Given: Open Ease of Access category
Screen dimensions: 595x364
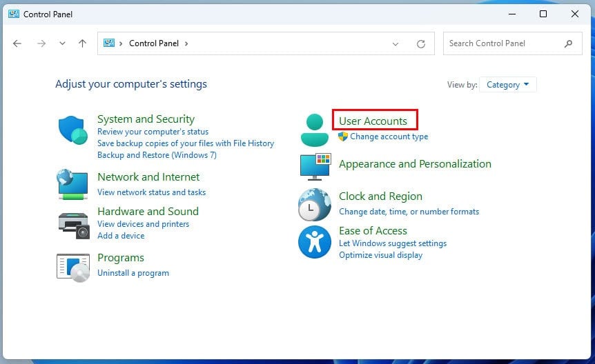Looking at the screenshot, I should (373, 231).
